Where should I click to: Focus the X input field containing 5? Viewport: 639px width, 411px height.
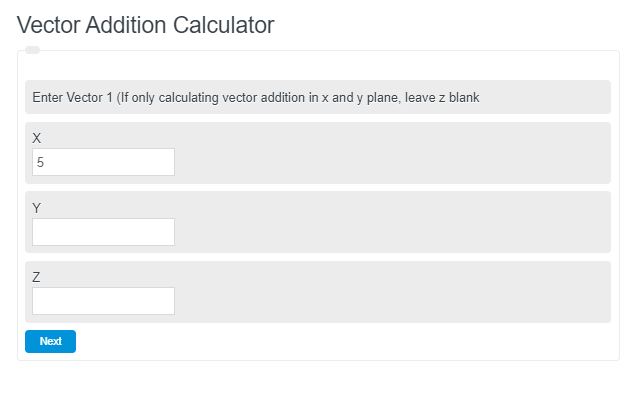[103, 162]
